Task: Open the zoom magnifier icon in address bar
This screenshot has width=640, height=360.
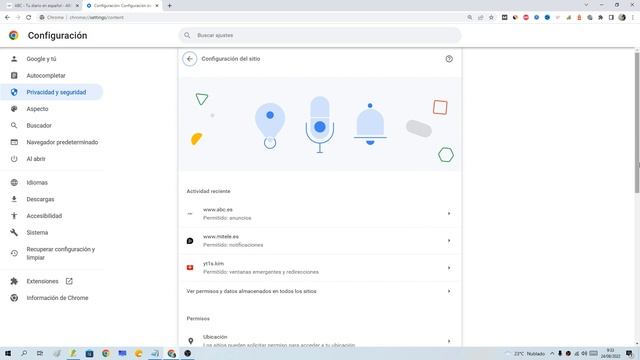Action: pos(470,18)
